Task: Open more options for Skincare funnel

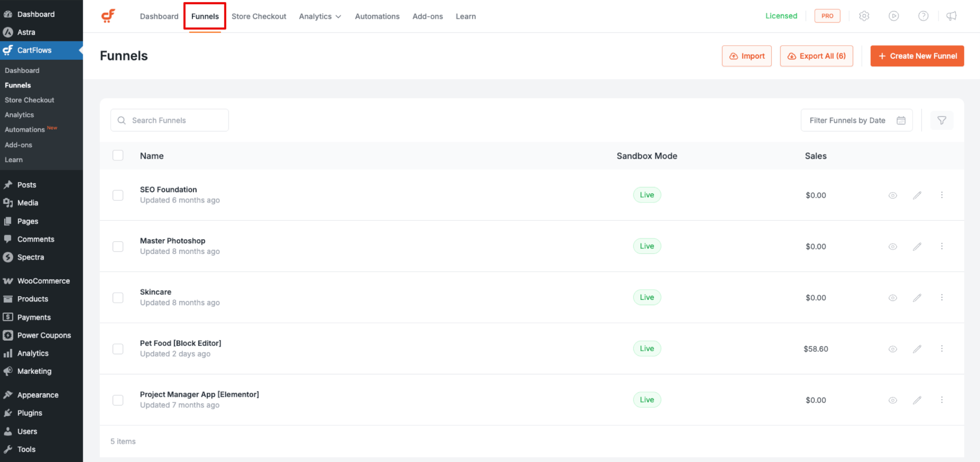Action: coord(942,298)
